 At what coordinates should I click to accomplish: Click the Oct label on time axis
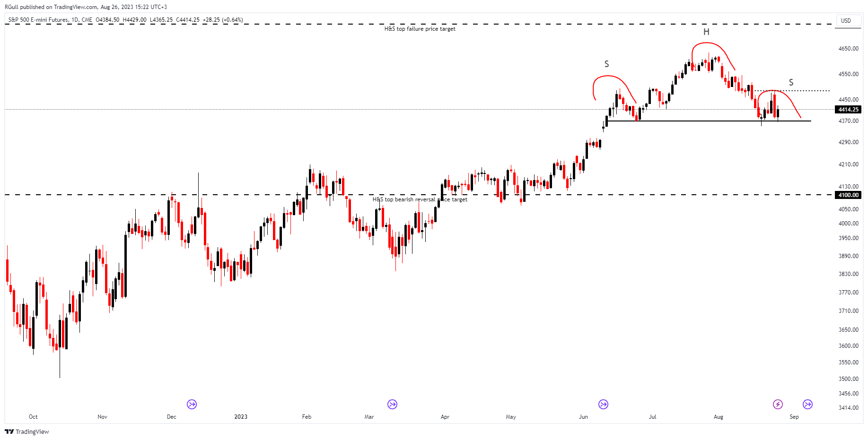(33, 417)
